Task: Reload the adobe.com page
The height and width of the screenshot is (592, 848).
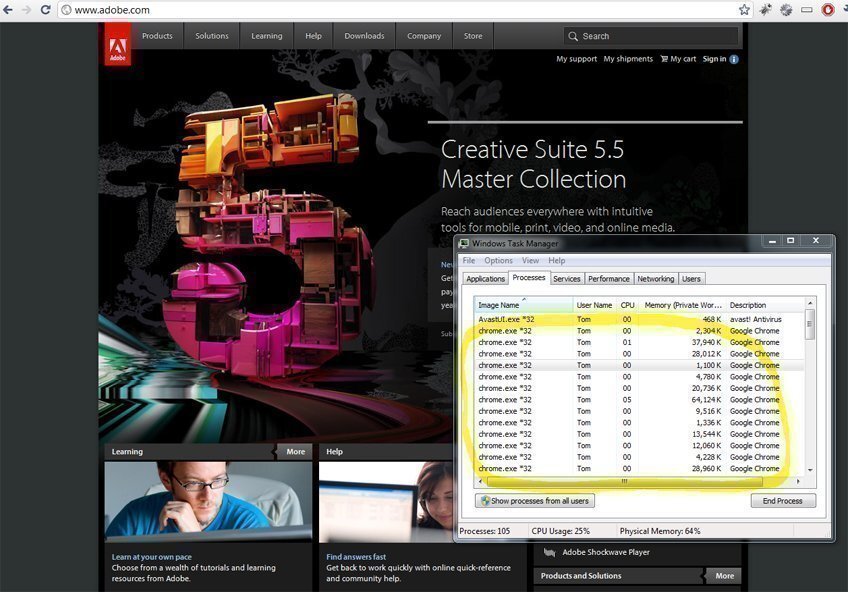Action: pyautogui.click(x=45, y=10)
